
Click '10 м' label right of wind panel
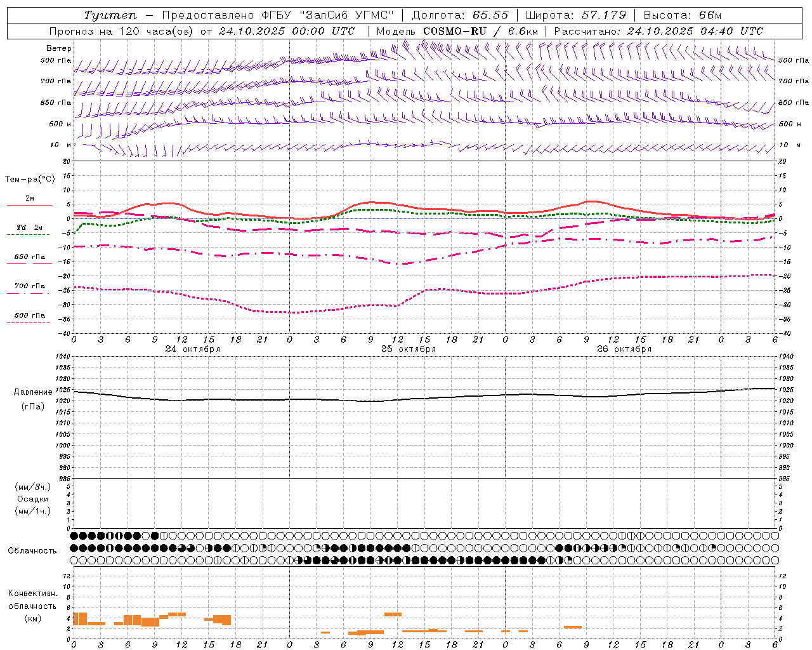point(790,145)
